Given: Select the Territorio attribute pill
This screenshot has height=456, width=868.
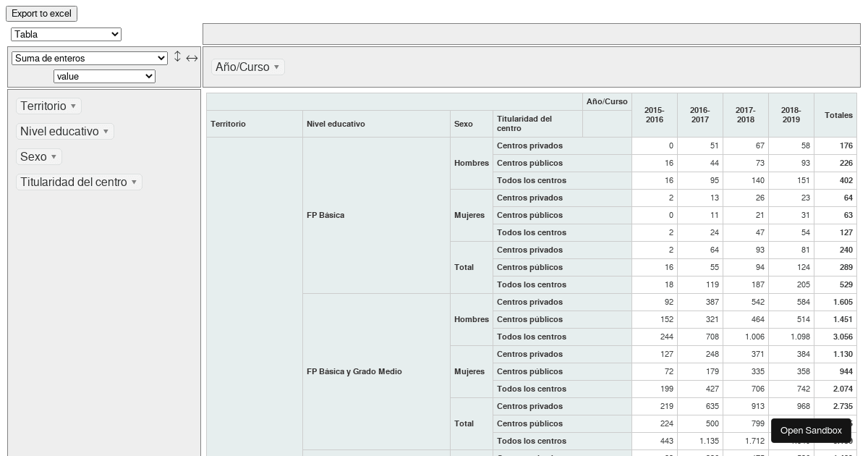Looking at the screenshot, I should [42, 106].
